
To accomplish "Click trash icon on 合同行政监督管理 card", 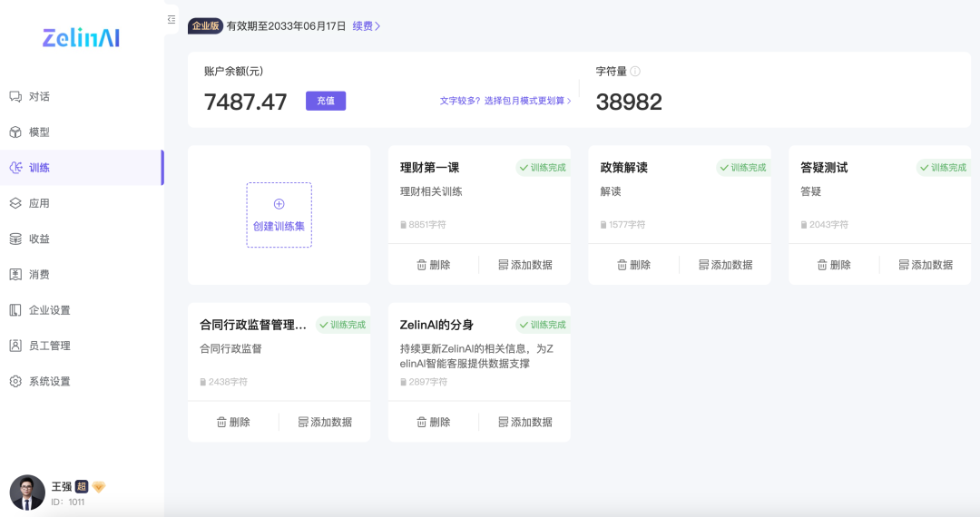I will coord(221,422).
